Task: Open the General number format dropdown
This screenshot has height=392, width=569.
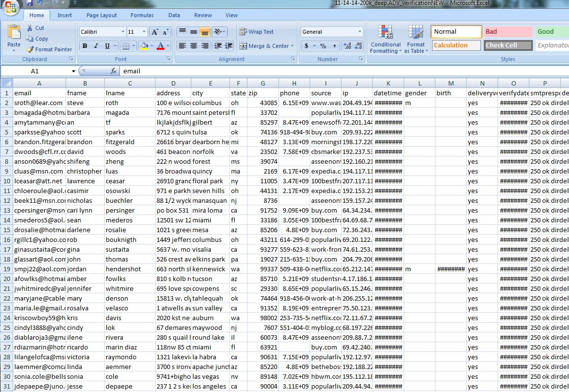Action: click(360, 31)
